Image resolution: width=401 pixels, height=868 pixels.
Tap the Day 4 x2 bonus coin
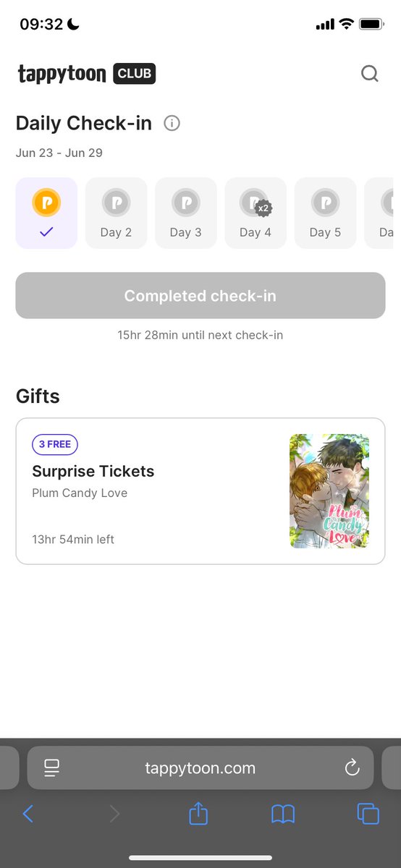click(x=256, y=205)
